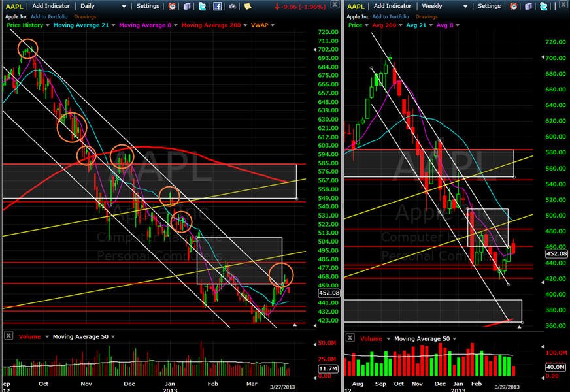570x392 pixels.
Task: Open Settings in Daily chart
Action: (x=148, y=6)
